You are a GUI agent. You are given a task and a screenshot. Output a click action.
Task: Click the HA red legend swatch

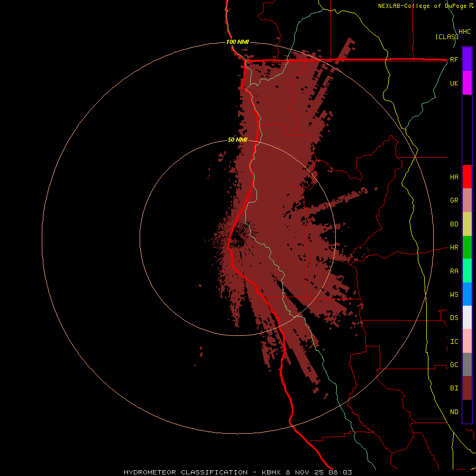467,177
